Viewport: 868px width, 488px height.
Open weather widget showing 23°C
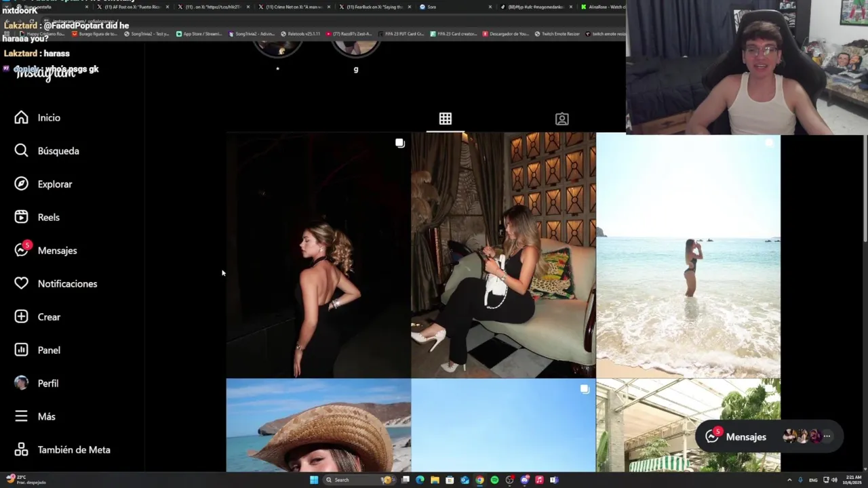pyautogui.click(x=24, y=479)
